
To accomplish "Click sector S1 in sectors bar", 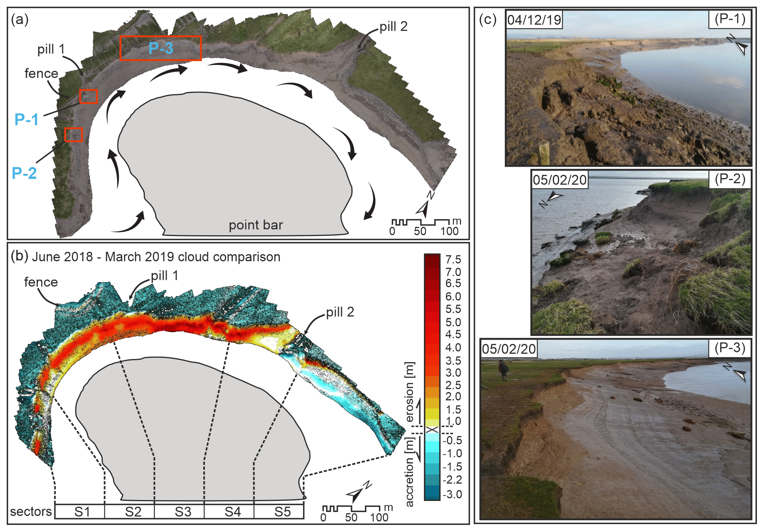I will pyautogui.click(x=80, y=512).
